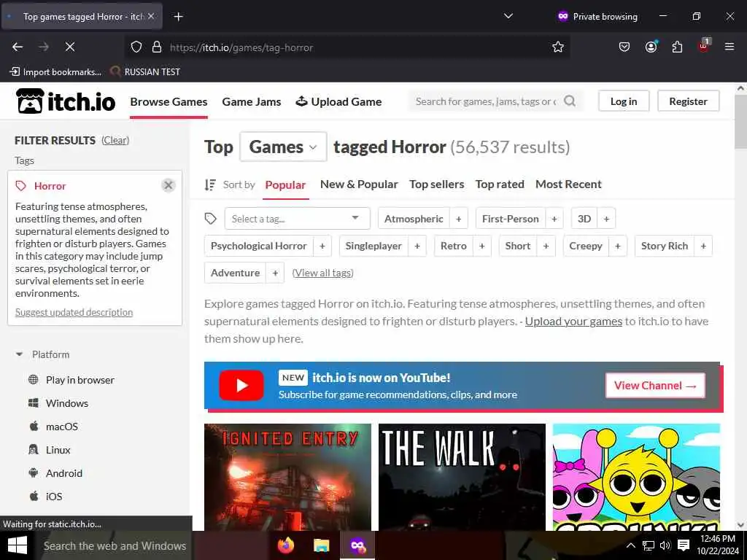Image resolution: width=747 pixels, height=560 pixels.
Task: Open the list all tabs chevron
Action: [x=508, y=16]
